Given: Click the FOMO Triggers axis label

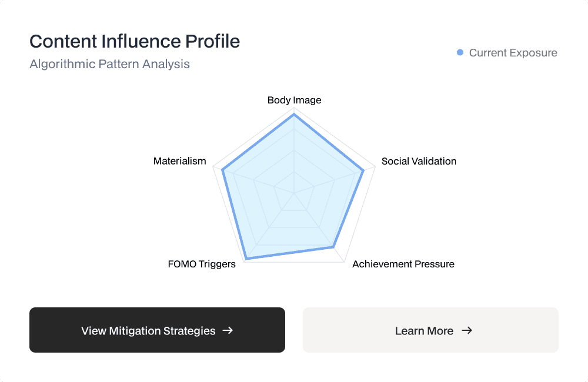Looking at the screenshot, I should point(202,264).
